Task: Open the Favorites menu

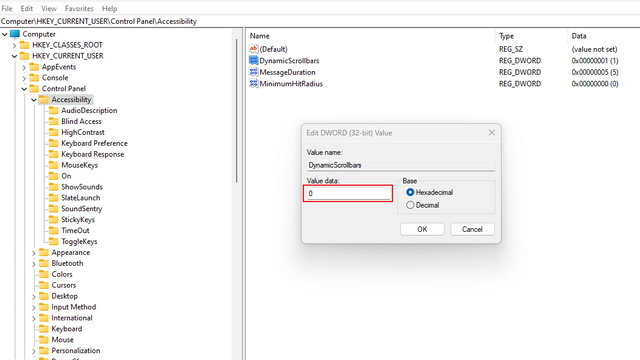Action: [79, 8]
